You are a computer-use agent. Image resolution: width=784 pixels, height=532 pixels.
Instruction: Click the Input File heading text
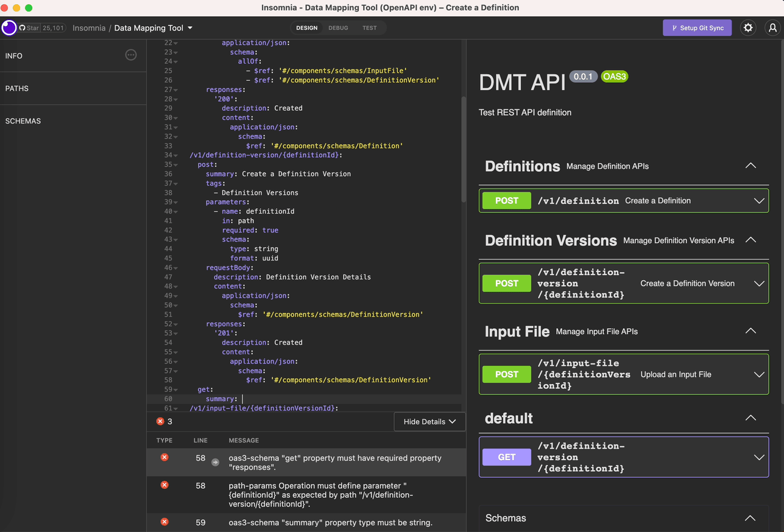coord(517,332)
